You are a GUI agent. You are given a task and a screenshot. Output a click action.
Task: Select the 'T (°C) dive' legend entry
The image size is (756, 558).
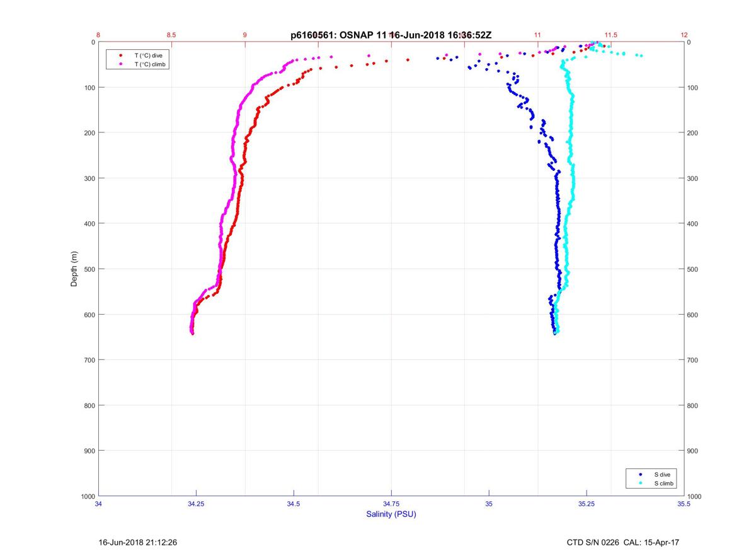pyautogui.click(x=148, y=55)
